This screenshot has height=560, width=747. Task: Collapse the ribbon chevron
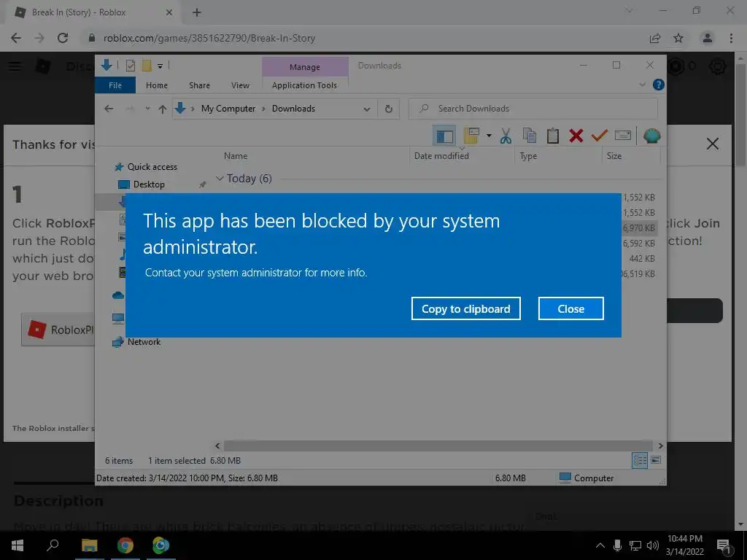[x=642, y=85]
